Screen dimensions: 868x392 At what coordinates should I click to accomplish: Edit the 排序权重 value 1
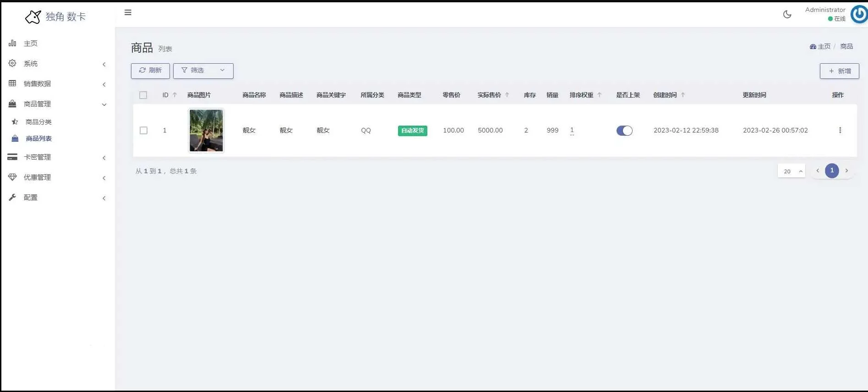572,130
